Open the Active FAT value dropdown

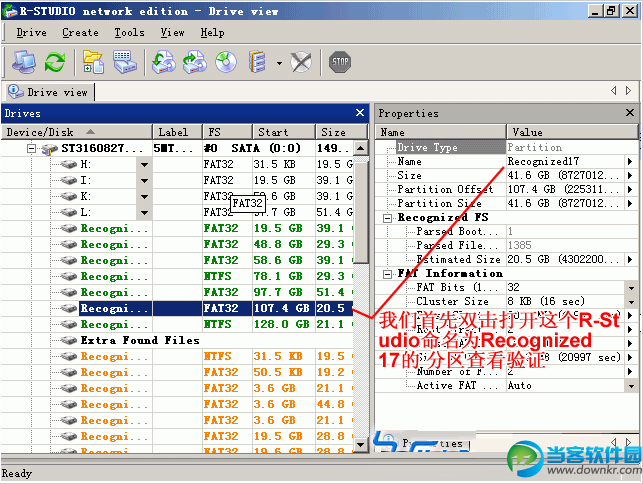[631, 386]
